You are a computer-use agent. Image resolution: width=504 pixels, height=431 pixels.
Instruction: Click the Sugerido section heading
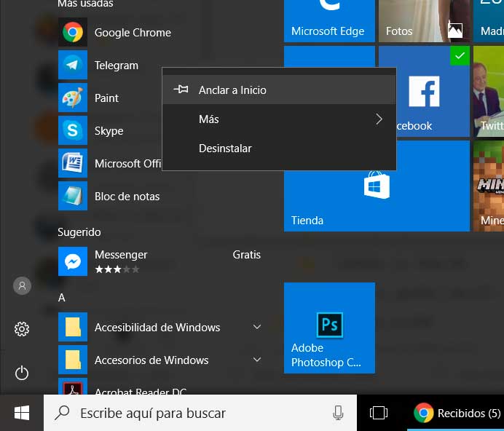coord(79,232)
